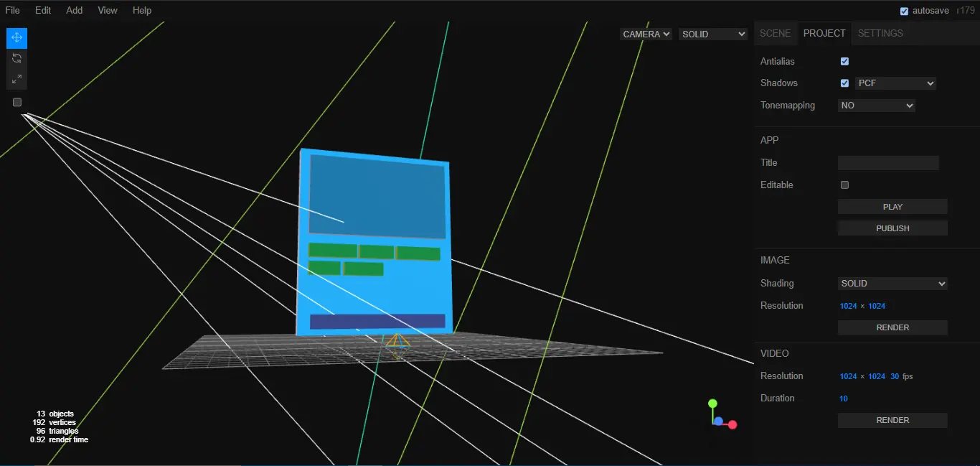Screen dimensions: 980x466
Task: Turn off autosave in the top bar
Action: pos(905,11)
